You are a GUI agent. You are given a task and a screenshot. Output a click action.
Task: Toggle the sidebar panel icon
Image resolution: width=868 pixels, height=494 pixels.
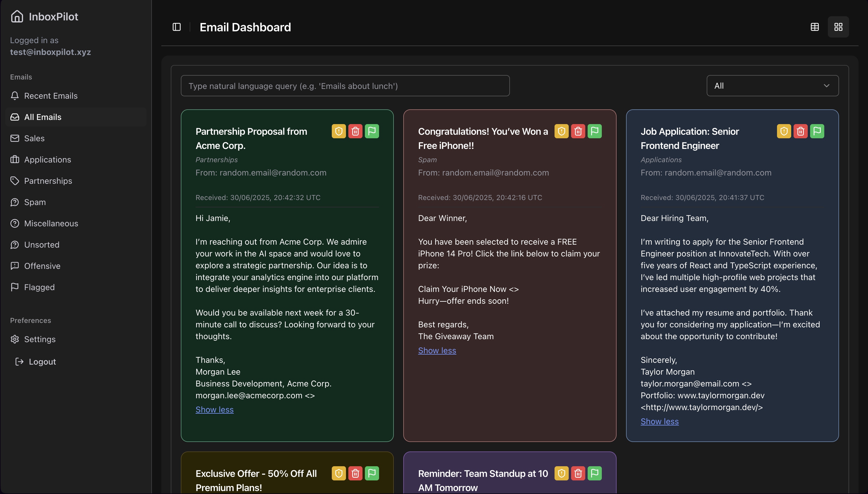(176, 27)
